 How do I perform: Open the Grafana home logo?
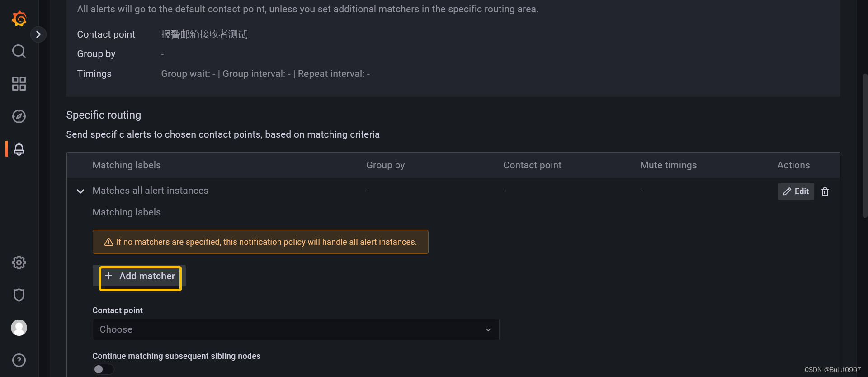click(19, 19)
